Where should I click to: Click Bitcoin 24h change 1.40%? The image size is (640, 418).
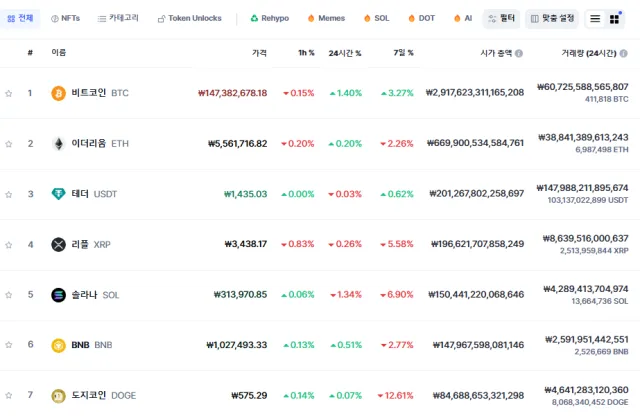[x=346, y=93]
